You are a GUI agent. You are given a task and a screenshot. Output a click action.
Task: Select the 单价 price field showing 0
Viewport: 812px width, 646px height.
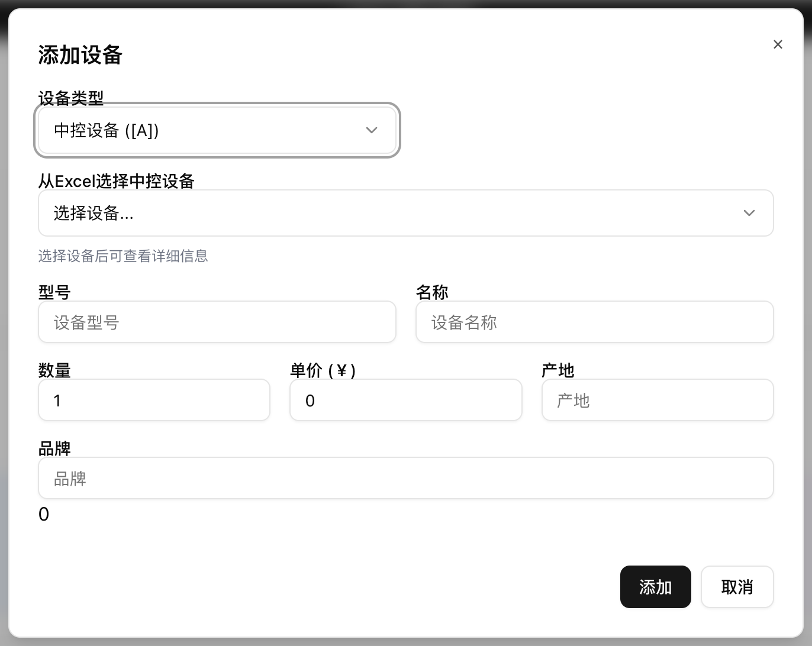(405, 400)
